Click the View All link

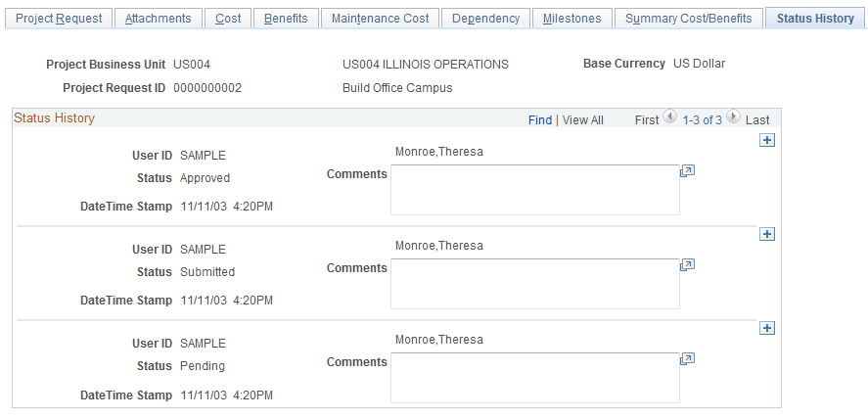(583, 119)
